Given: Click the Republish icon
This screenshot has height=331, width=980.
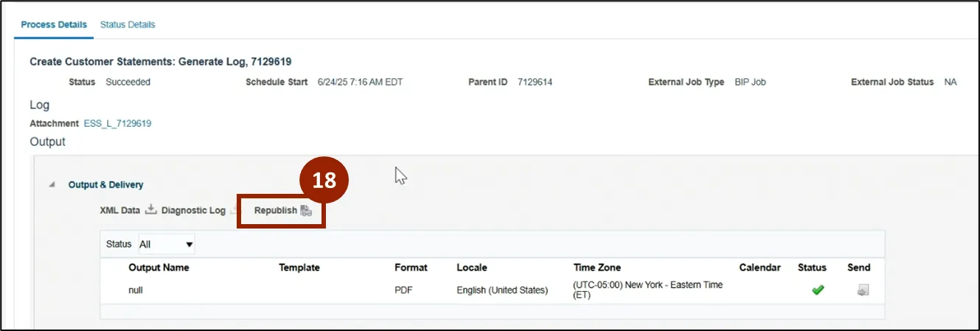Looking at the screenshot, I should tap(306, 211).
